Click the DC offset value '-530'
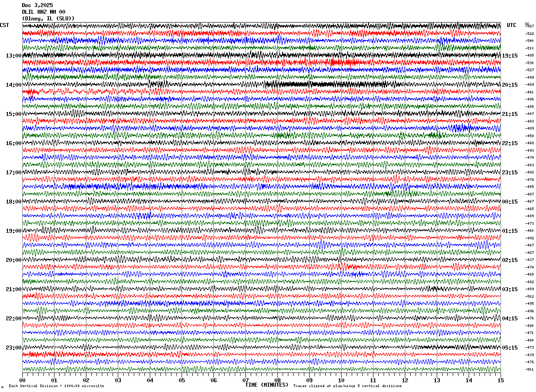Screen dimensions: 536x392 pyautogui.click(x=529, y=63)
